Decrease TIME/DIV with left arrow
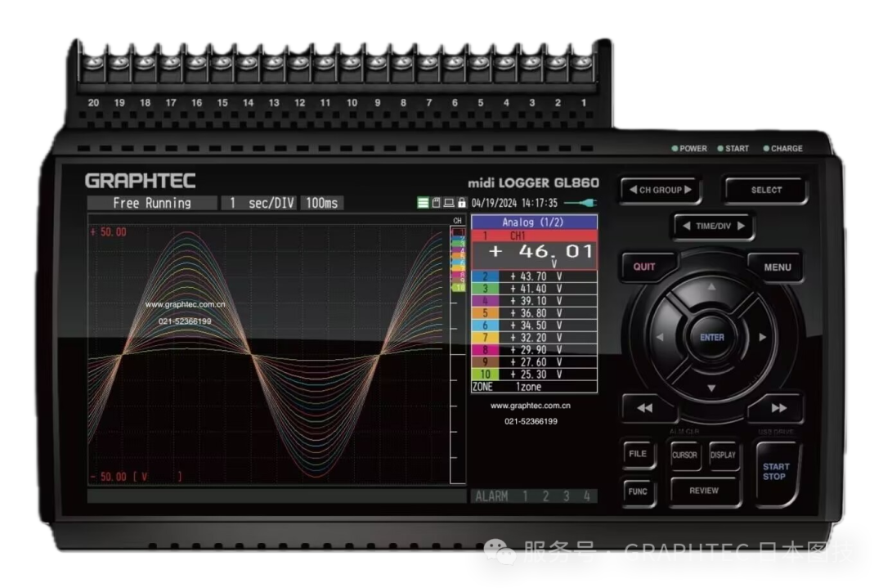Viewport: 883px width, 588px height. tap(686, 226)
